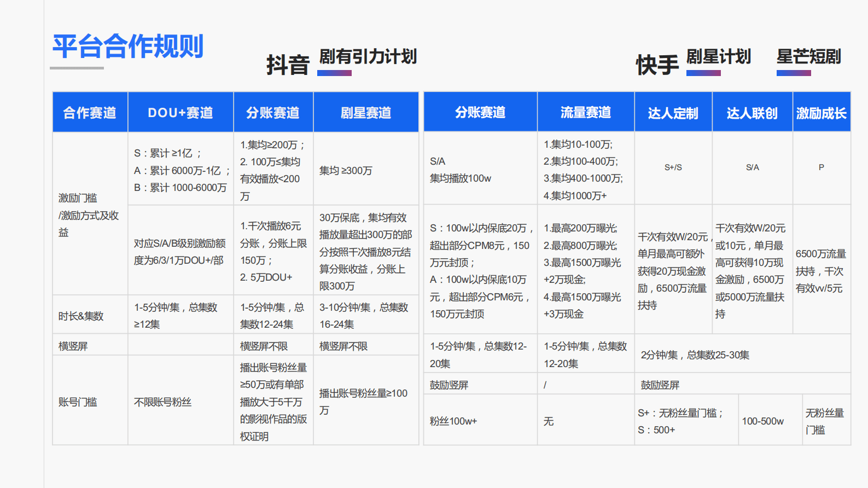Click the 星芒短剧 label

pos(809,56)
